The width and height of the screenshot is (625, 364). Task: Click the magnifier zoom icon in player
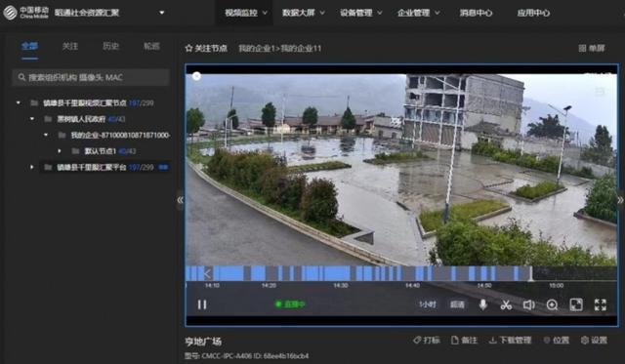click(x=552, y=305)
